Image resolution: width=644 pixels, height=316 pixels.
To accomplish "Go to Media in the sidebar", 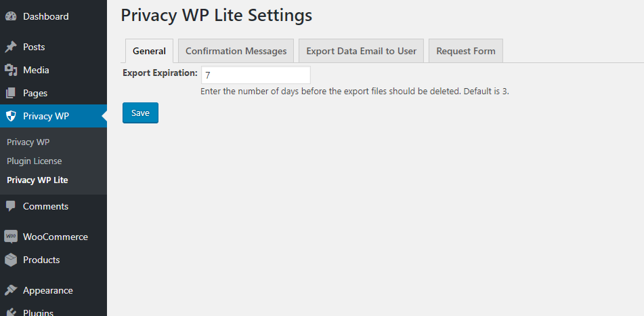I will point(36,70).
